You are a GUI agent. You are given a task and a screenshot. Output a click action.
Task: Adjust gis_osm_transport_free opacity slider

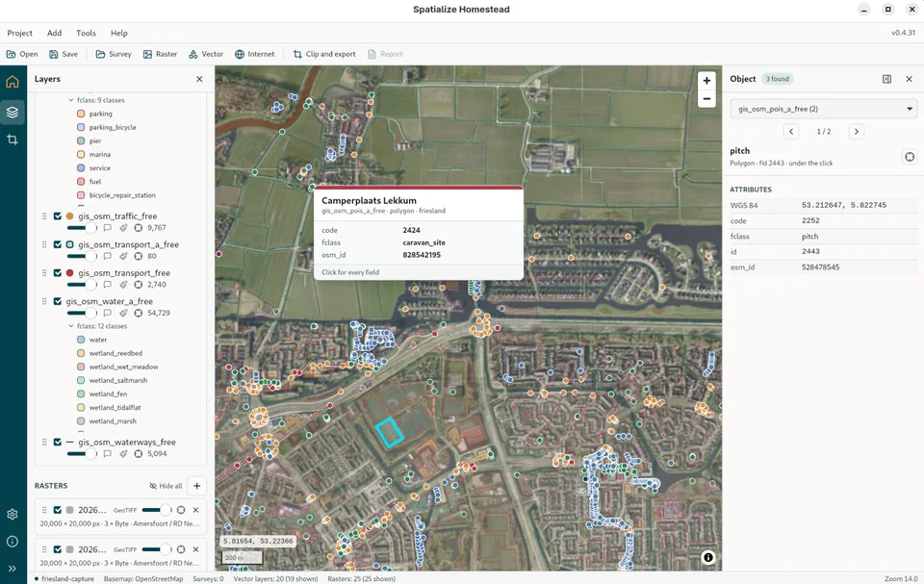(81, 285)
